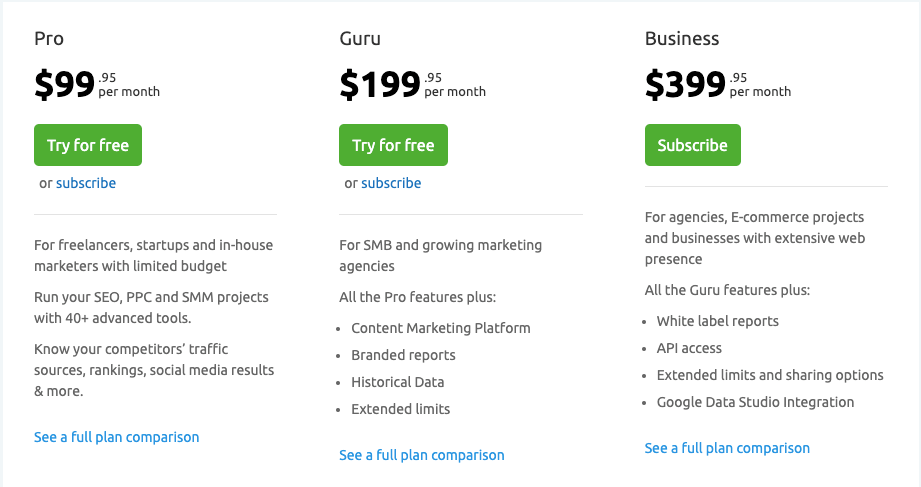Image resolution: width=921 pixels, height=487 pixels.
Task: Select API access in the Business list
Action: 689,348
